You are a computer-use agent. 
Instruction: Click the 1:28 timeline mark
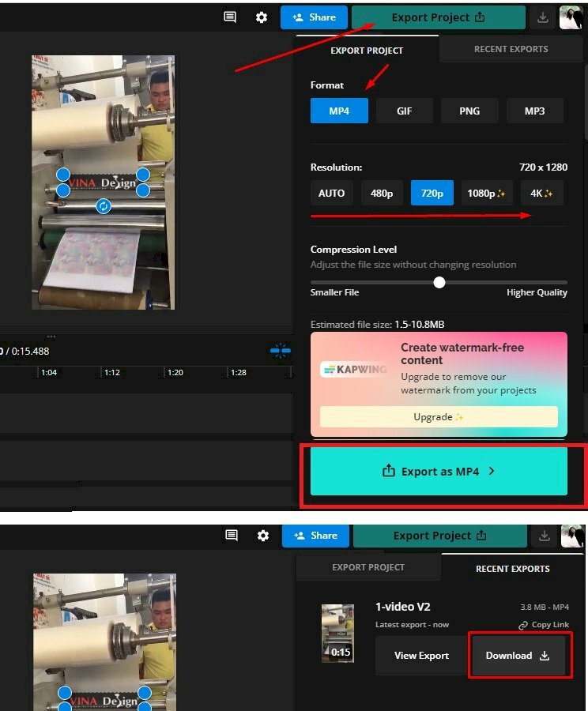click(238, 373)
